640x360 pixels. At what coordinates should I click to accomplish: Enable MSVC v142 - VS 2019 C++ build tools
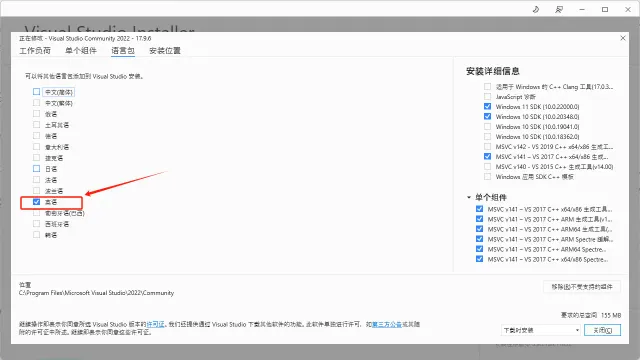click(x=487, y=147)
